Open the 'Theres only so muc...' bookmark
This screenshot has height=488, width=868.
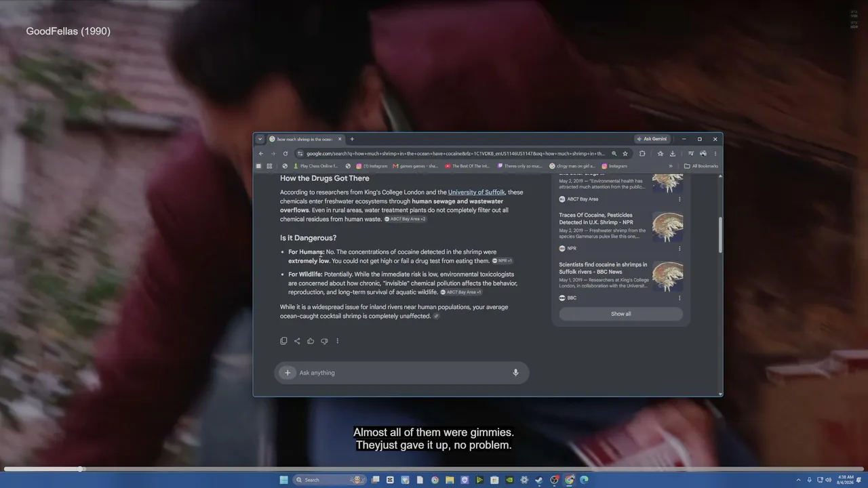click(x=520, y=166)
